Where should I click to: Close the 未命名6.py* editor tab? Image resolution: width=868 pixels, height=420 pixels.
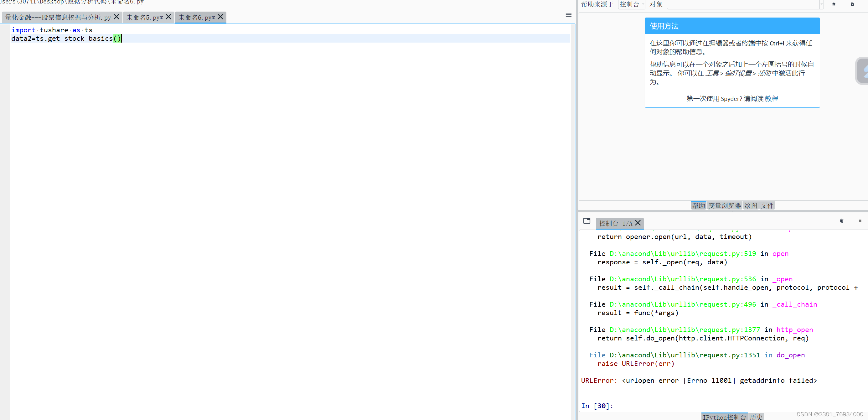[220, 17]
